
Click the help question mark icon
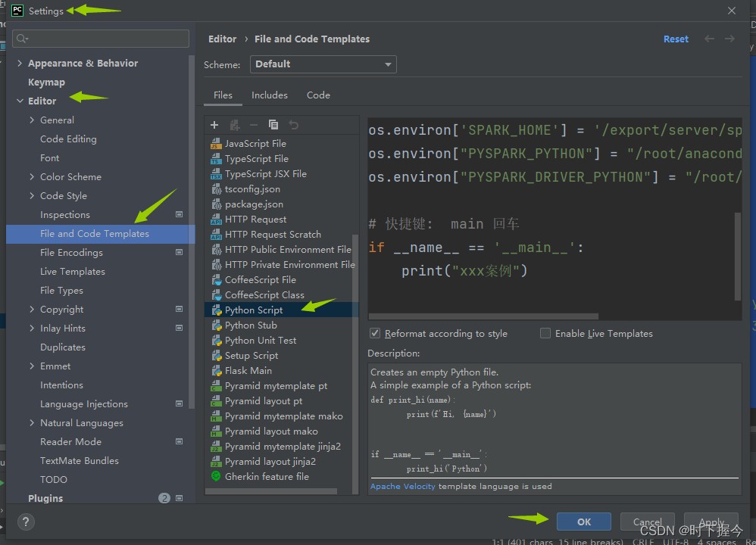click(x=26, y=522)
